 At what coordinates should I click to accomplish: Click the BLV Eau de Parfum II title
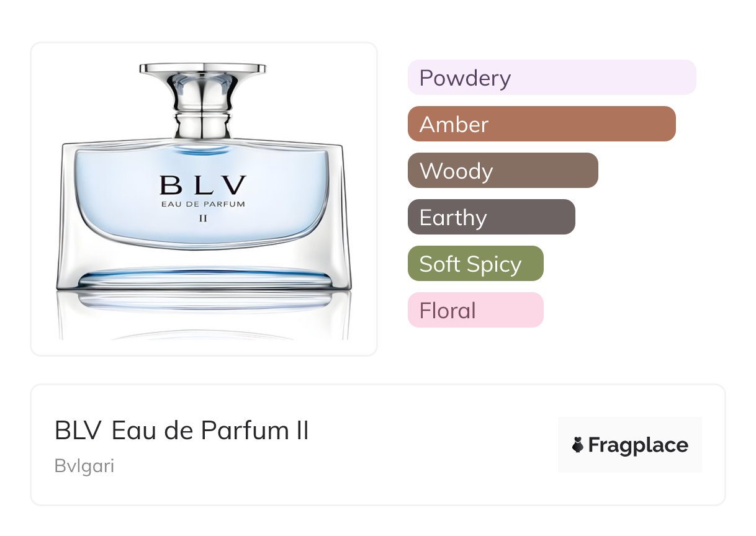(181, 431)
